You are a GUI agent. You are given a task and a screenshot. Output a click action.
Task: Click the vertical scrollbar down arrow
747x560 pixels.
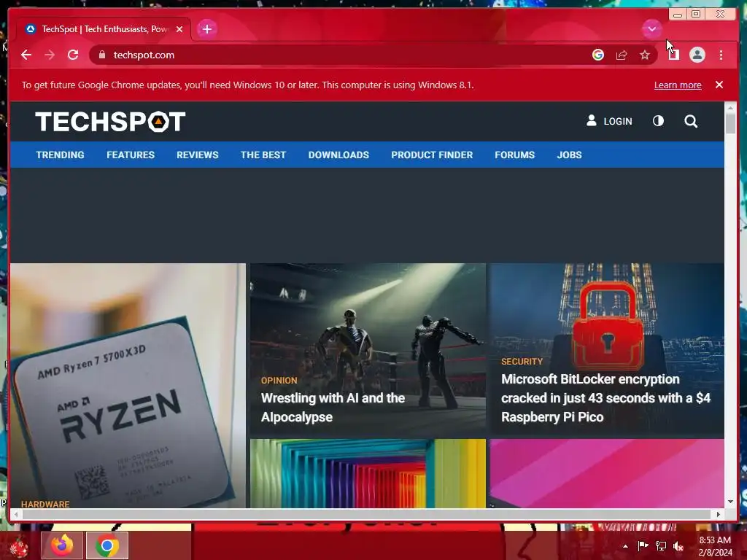point(730,502)
